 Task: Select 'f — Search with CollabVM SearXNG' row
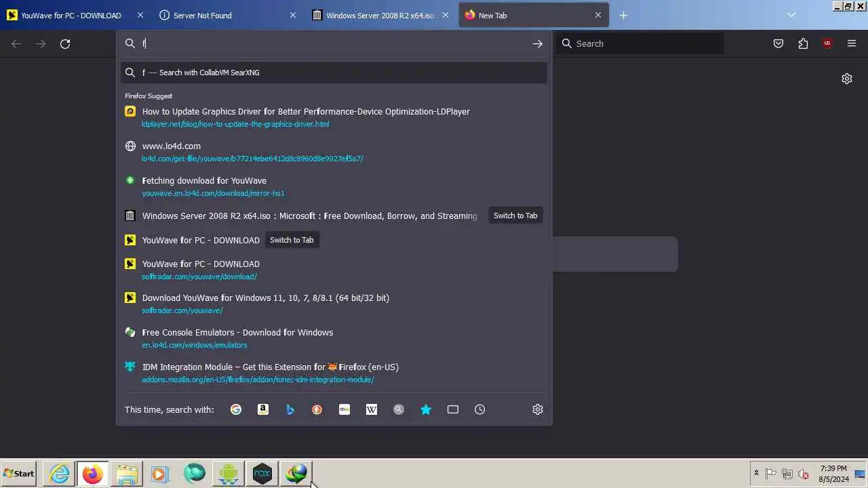pos(334,73)
